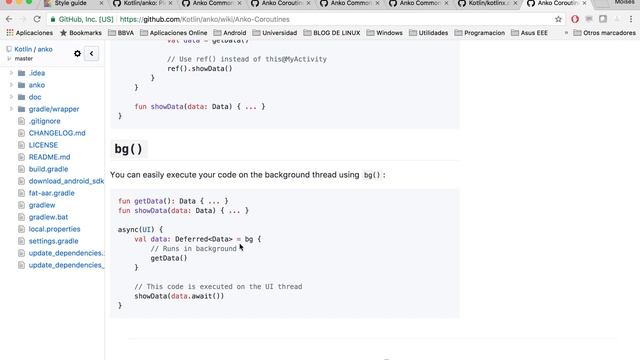Click build.gradle file icon
The width and height of the screenshot is (640, 360).
22,169
